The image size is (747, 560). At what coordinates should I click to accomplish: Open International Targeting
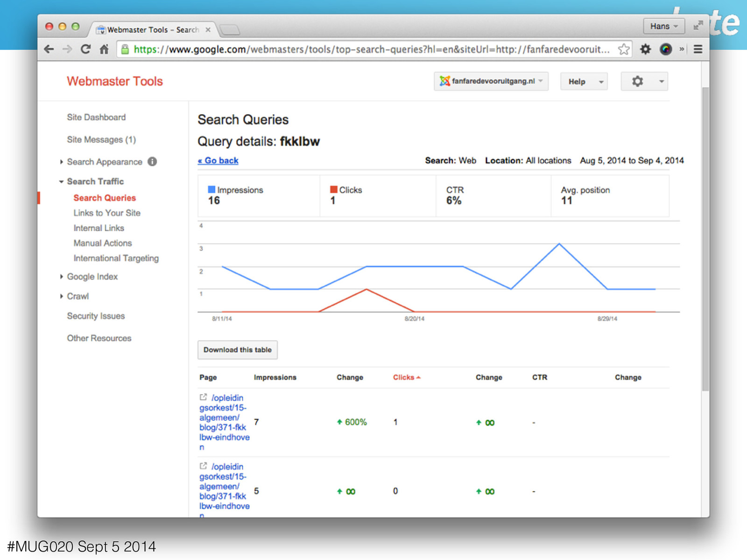(x=116, y=258)
